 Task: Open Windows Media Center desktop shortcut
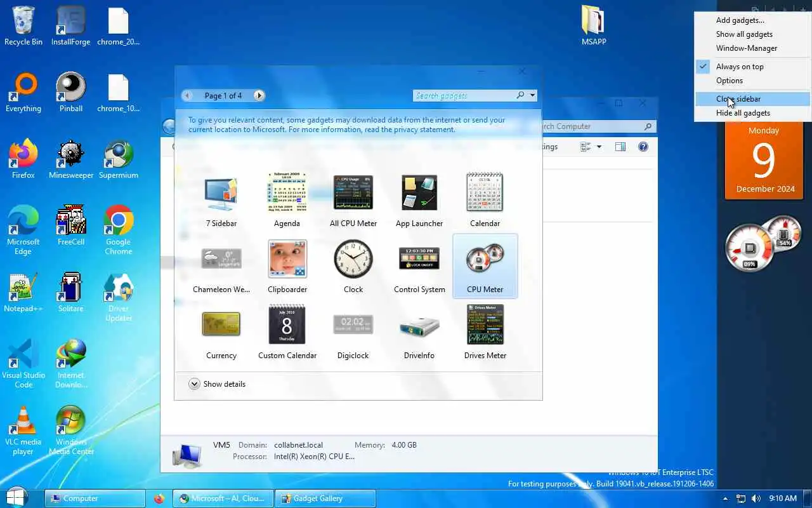coord(71,431)
